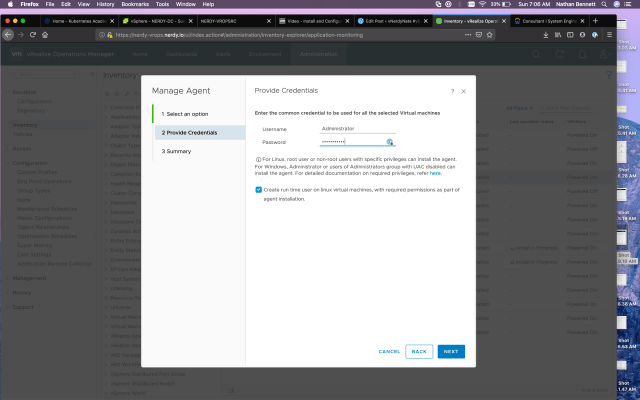Open Policies in the sidebar

point(22,134)
